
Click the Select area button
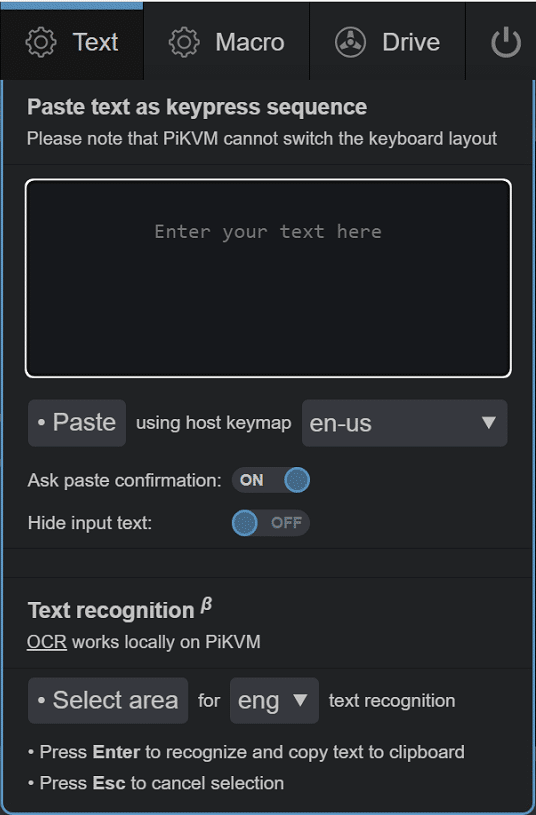coord(108,700)
